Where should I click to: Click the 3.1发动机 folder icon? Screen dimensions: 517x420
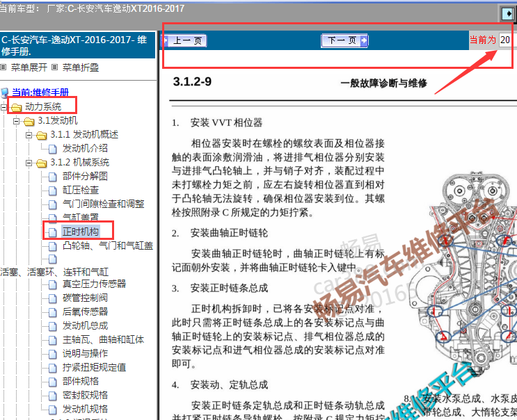click(x=29, y=122)
